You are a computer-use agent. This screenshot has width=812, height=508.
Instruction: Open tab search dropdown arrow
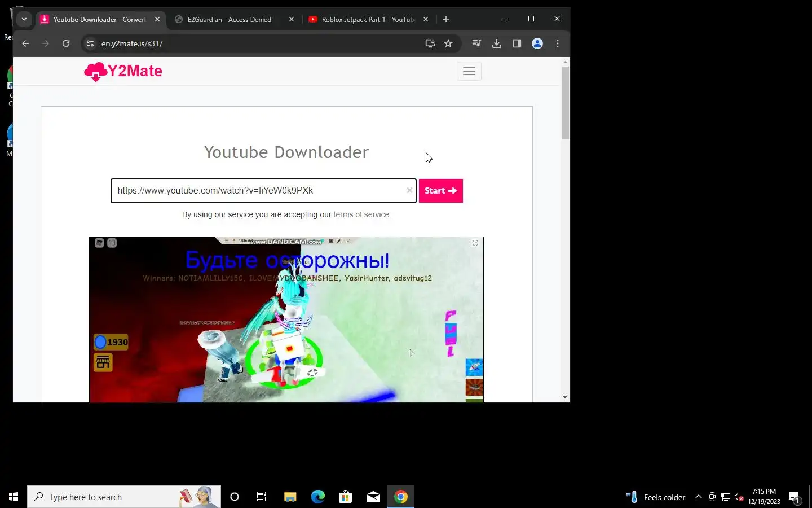(24, 19)
